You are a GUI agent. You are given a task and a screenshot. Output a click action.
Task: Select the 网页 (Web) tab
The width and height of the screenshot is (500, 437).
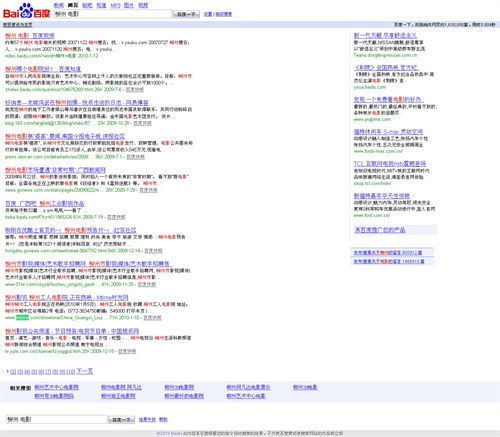click(73, 5)
